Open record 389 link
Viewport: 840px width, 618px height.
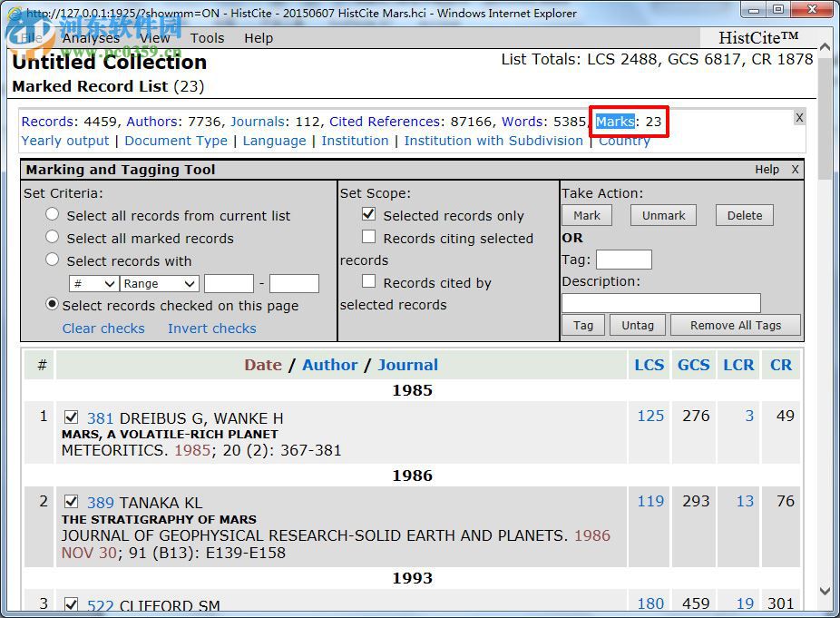pyautogui.click(x=100, y=504)
